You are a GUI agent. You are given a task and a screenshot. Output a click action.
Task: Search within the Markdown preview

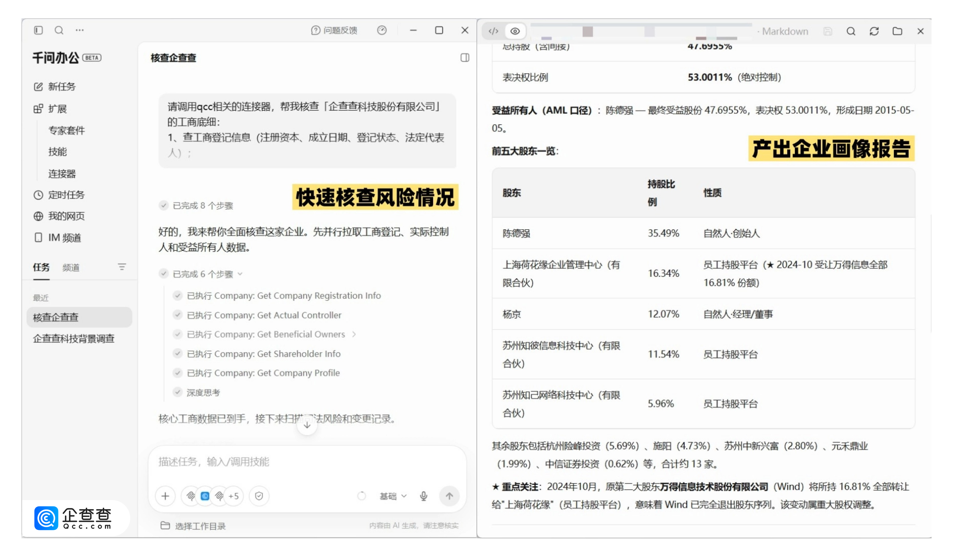point(851,31)
